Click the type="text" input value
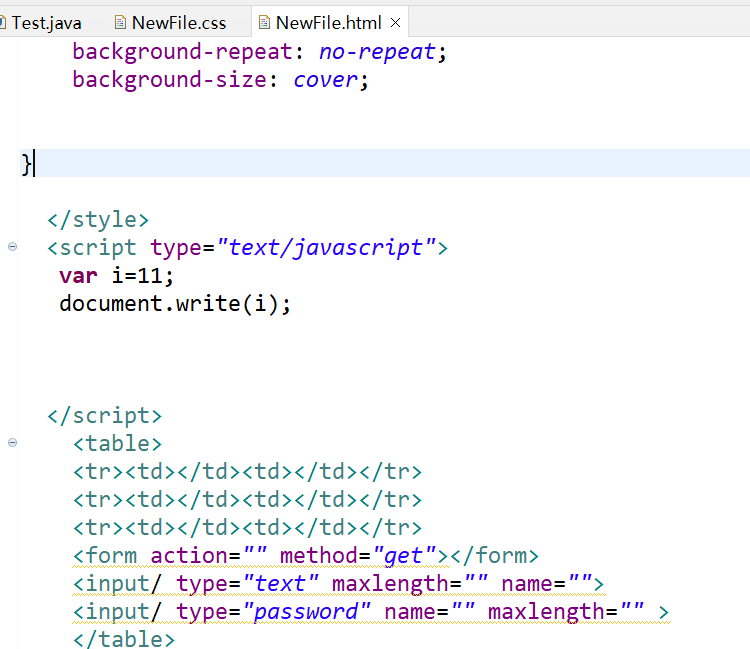The image size is (750, 649). coord(280,583)
